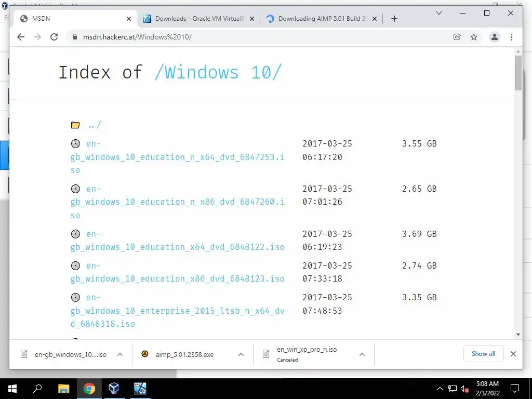Open the parent directory ../ link
Image resolution: width=532 pixels, height=399 pixels.
pos(95,125)
